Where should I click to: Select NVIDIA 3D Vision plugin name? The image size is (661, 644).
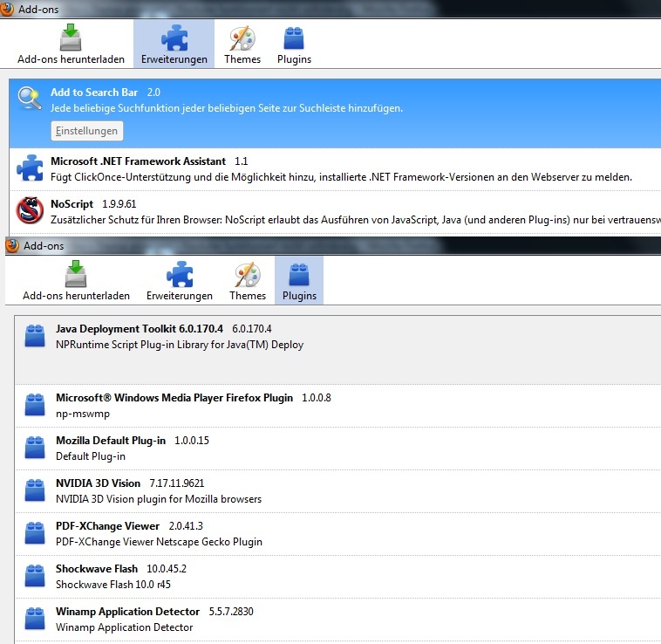99,483
